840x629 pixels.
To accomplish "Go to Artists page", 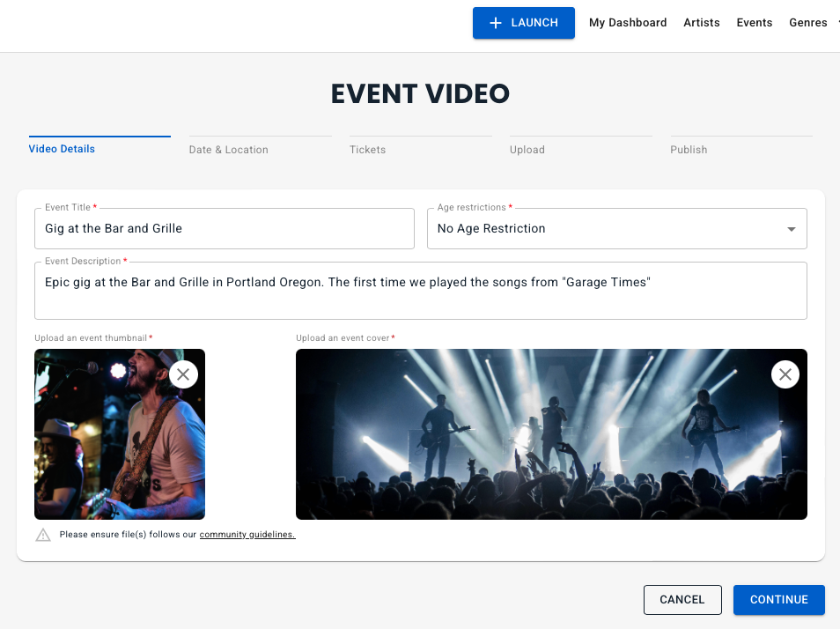I will click(701, 23).
